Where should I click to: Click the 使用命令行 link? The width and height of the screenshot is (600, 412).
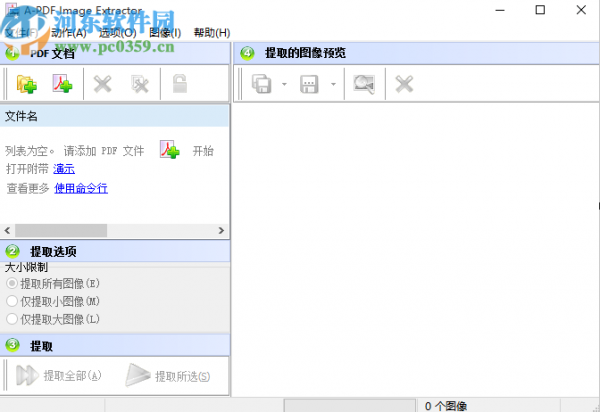81,188
